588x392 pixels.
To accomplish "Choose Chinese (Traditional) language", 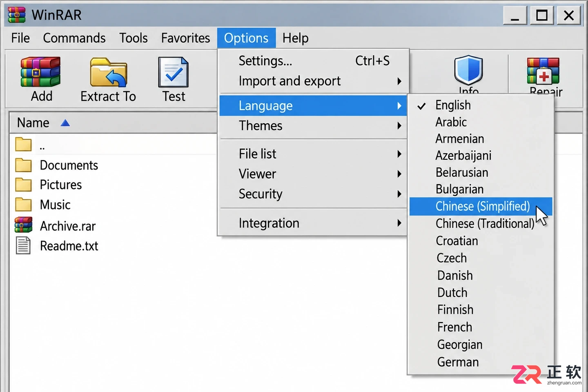I will pos(481,224).
